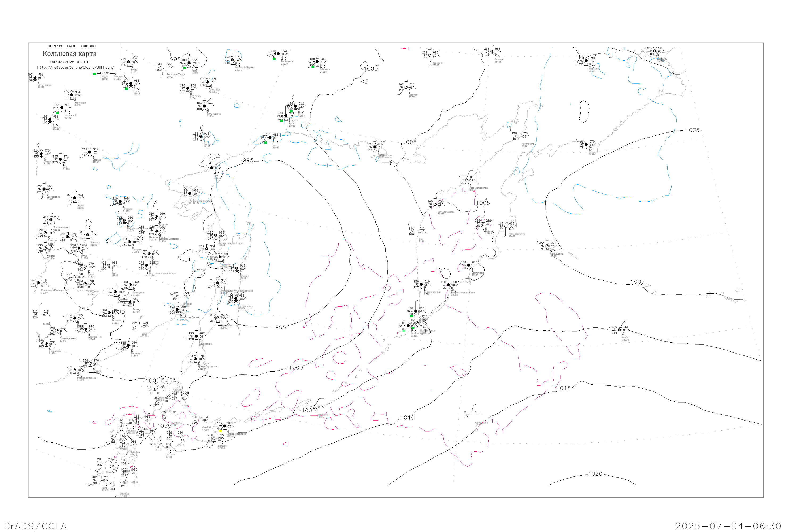Click the 1020 isobar label

point(595,474)
